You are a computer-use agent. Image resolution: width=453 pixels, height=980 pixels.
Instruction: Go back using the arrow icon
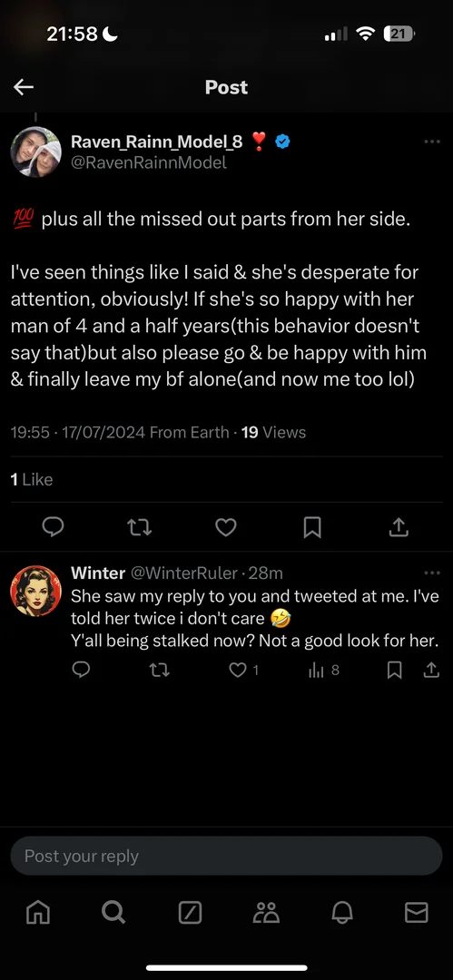pyautogui.click(x=24, y=87)
